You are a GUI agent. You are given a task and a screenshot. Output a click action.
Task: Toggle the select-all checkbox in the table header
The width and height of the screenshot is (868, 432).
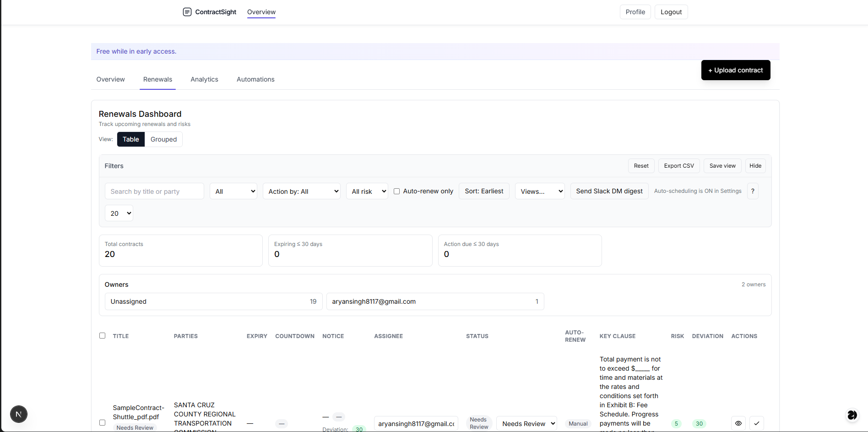tap(102, 336)
